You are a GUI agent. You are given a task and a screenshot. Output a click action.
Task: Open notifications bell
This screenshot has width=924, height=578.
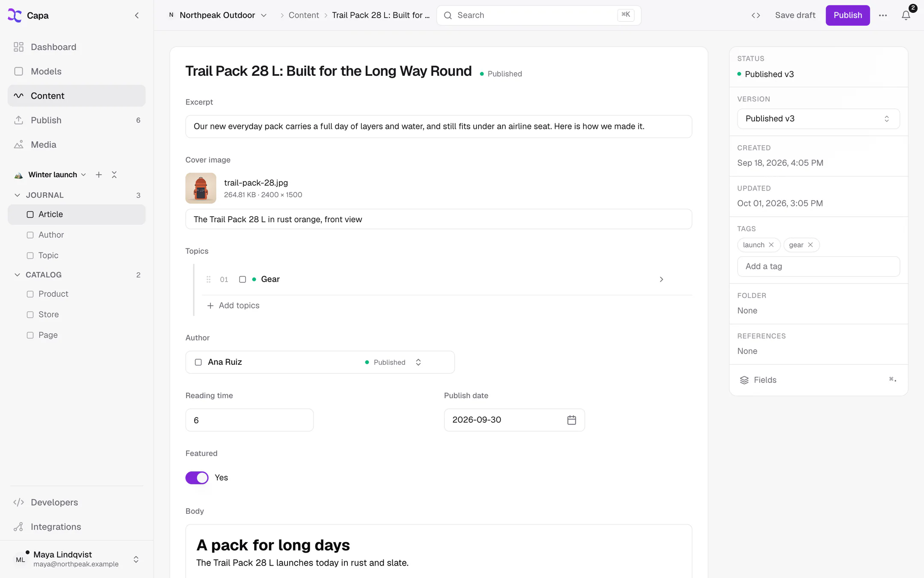[906, 15]
